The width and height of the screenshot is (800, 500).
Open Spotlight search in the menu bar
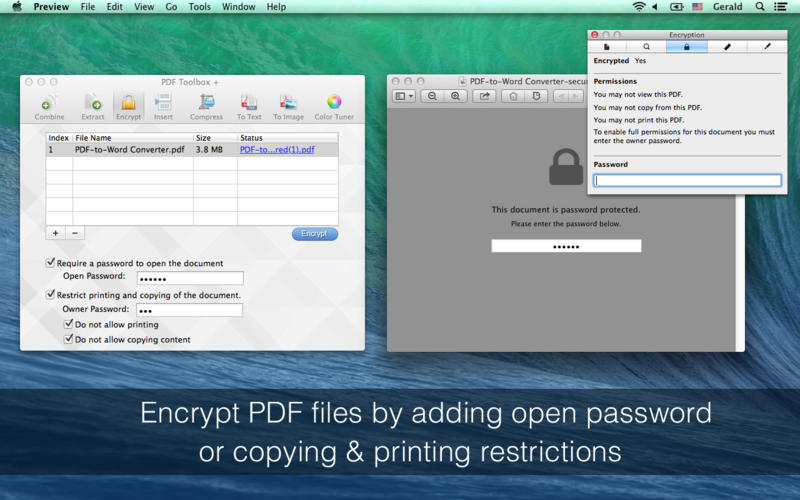pos(760,7)
